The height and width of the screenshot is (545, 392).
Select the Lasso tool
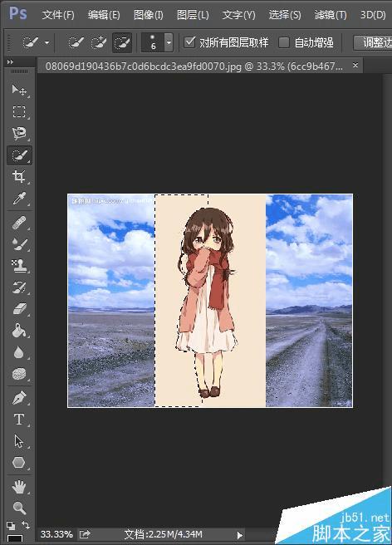click(19, 134)
